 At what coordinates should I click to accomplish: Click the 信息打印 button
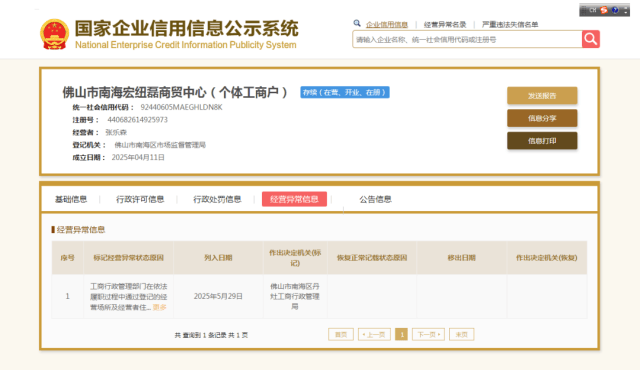coord(542,141)
